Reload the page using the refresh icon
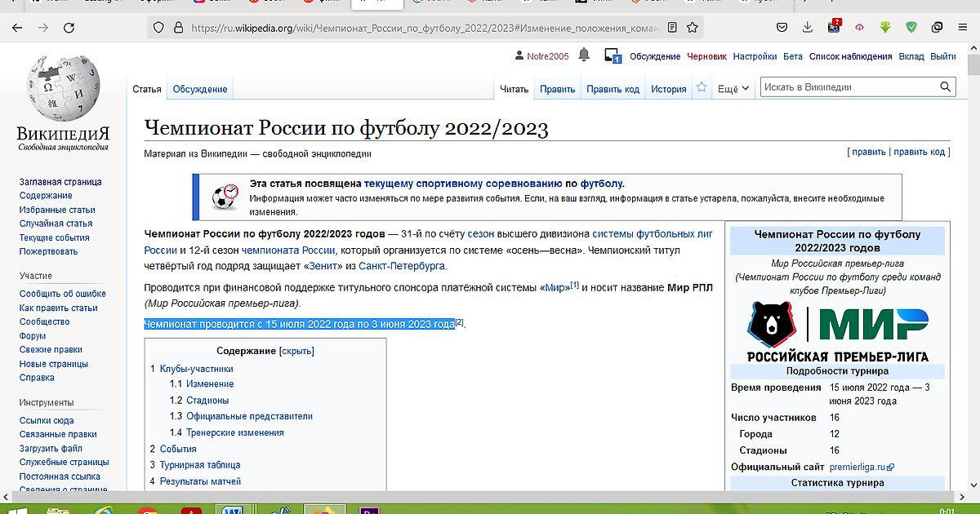This screenshot has height=514, width=980. point(68,28)
